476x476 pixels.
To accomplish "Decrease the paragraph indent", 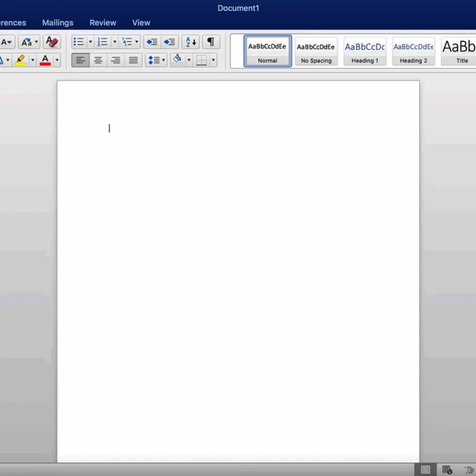I will coord(152,42).
